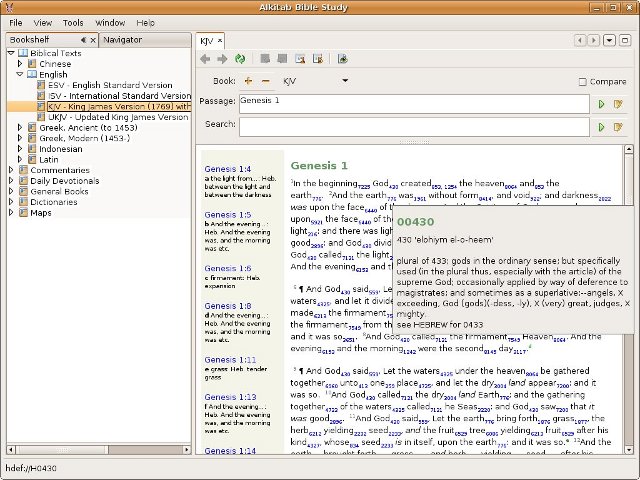Close the KJV tab
The height and width of the screenshot is (480, 640).
coord(220,40)
